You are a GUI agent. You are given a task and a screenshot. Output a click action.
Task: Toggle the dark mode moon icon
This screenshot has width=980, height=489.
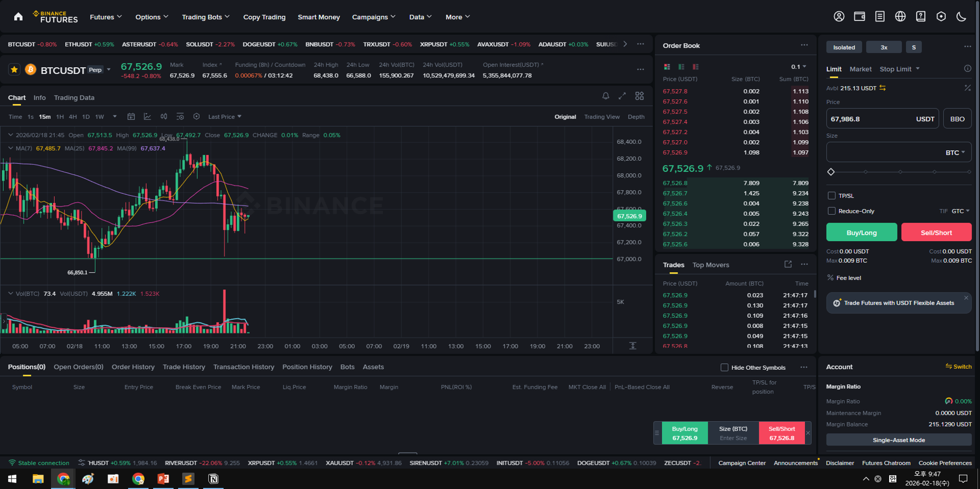pyautogui.click(x=962, y=17)
